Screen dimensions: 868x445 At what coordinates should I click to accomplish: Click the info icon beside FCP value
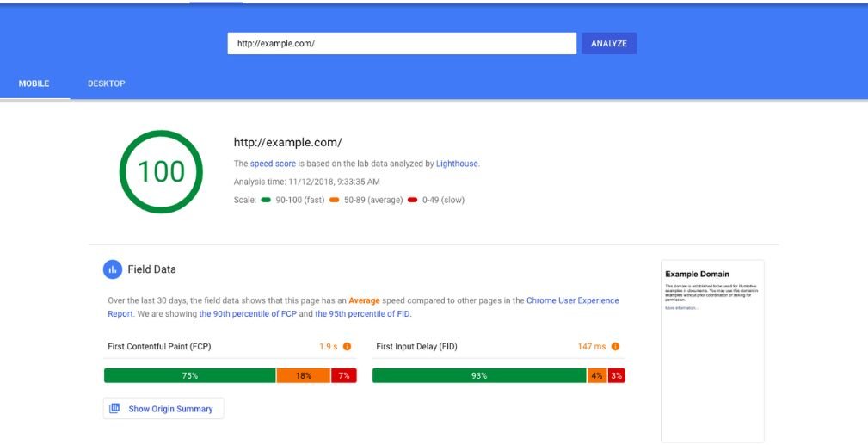348,347
